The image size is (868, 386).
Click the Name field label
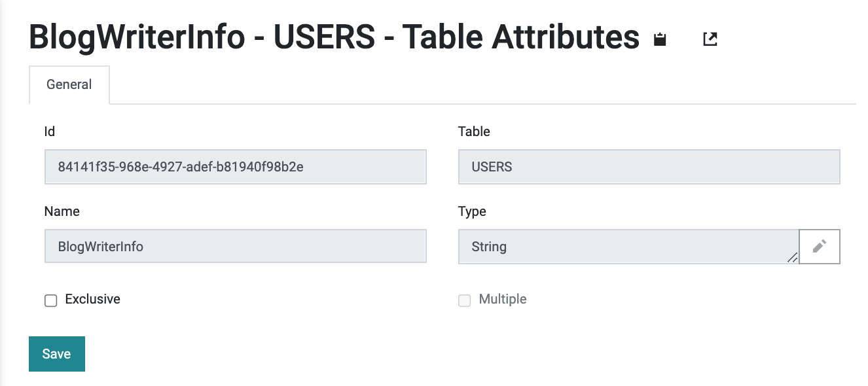pos(62,211)
